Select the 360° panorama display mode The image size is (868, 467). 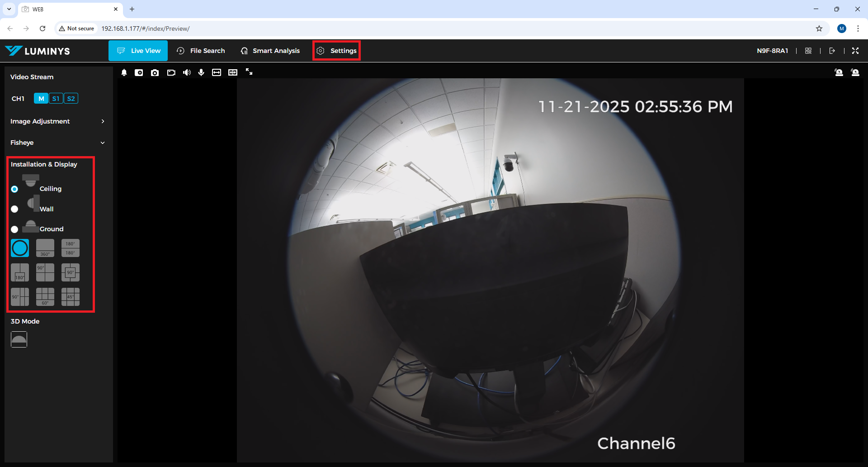click(45, 248)
